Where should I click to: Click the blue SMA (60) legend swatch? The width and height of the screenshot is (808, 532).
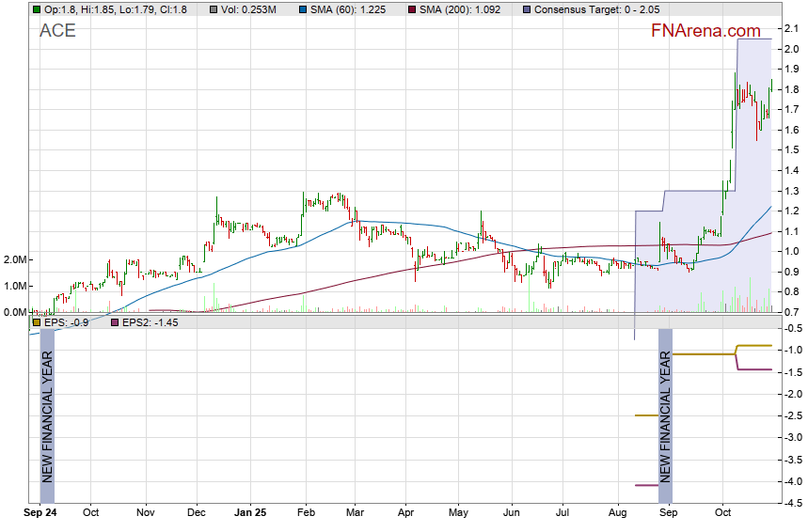pos(294,8)
